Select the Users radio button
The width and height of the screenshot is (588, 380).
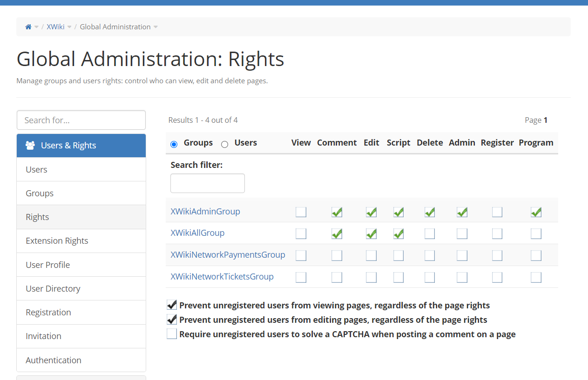click(x=225, y=144)
